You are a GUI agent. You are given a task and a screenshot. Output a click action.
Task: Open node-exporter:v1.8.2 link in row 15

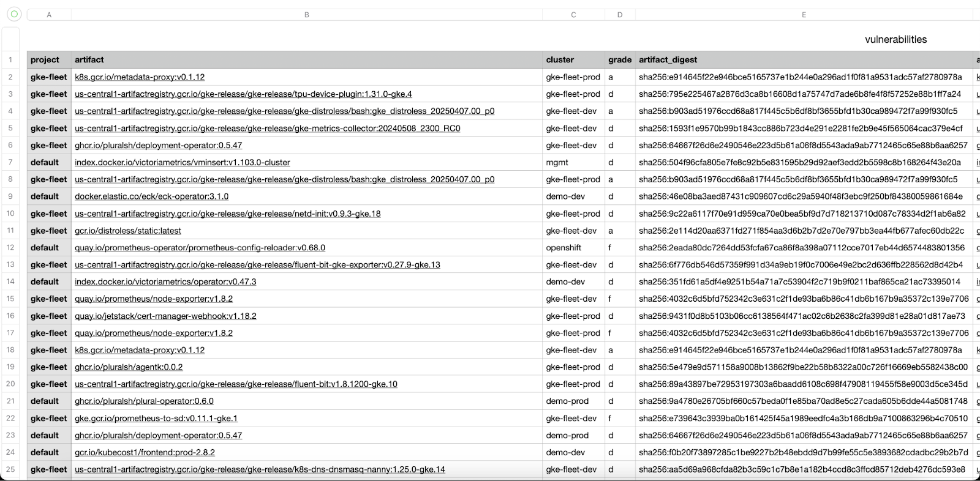pos(154,299)
